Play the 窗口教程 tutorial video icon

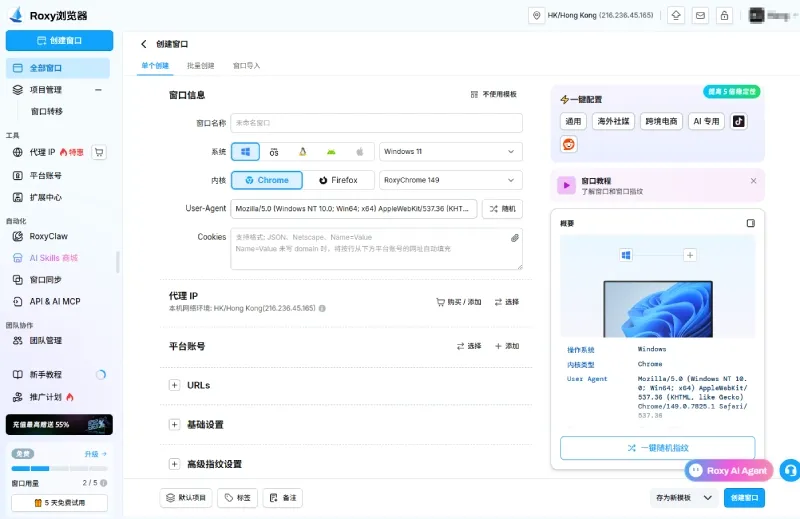566,185
